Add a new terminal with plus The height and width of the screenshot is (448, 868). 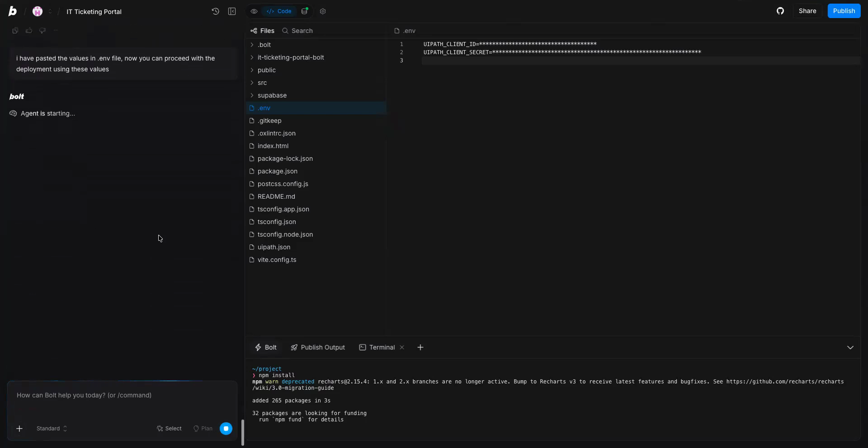pos(420,347)
